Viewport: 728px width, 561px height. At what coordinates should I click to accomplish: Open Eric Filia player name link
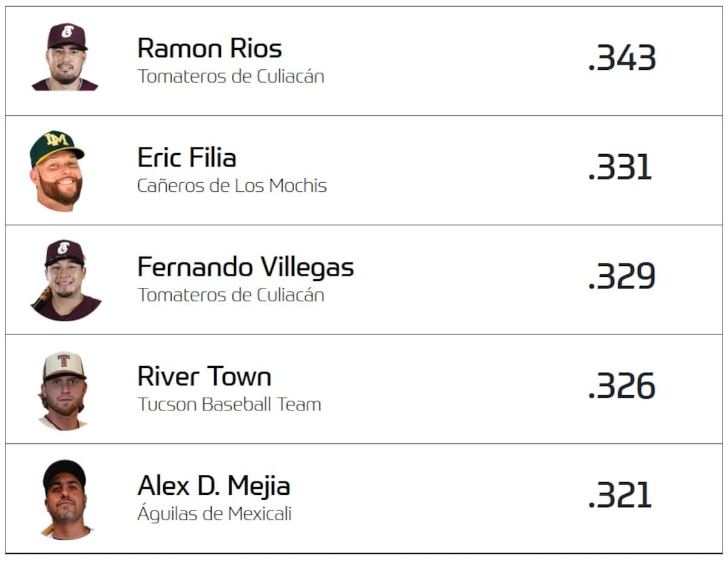click(186, 158)
